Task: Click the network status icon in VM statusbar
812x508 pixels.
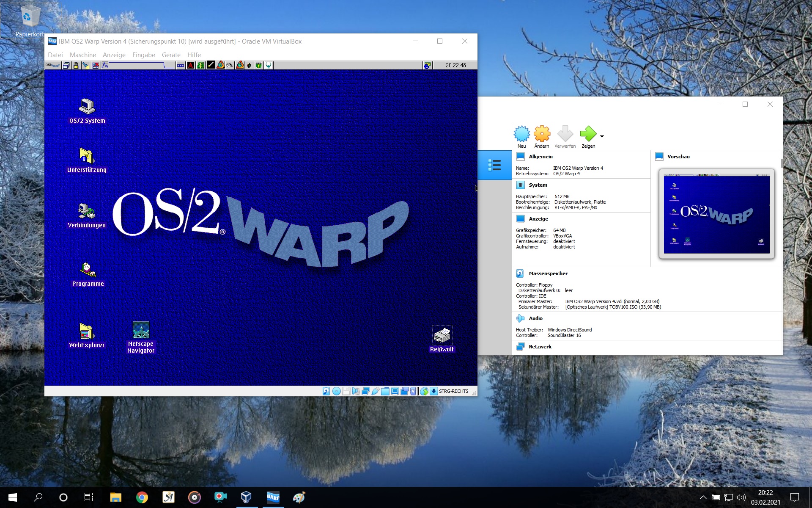Action: pyautogui.click(x=366, y=391)
